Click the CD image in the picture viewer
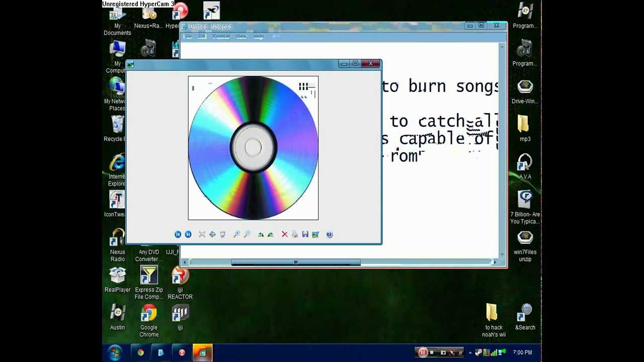This screenshot has height=362, width=644. pos(253,148)
